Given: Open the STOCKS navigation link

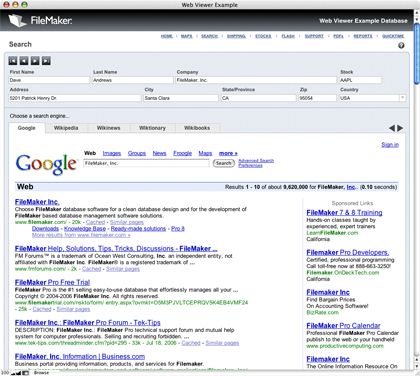Looking at the screenshot, I should 263,36.
